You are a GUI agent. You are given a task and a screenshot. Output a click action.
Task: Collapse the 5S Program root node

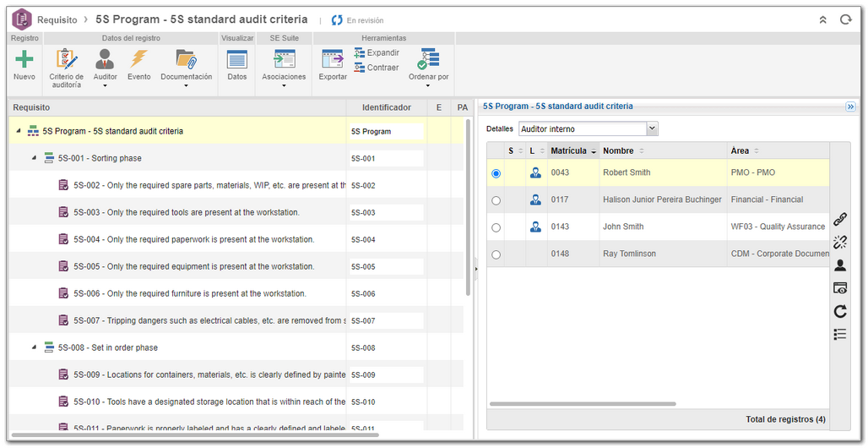coord(19,131)
